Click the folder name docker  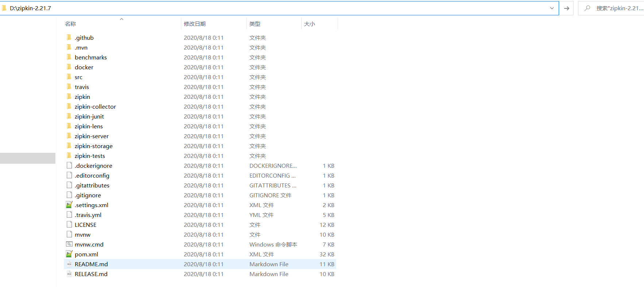pos(84,67)
